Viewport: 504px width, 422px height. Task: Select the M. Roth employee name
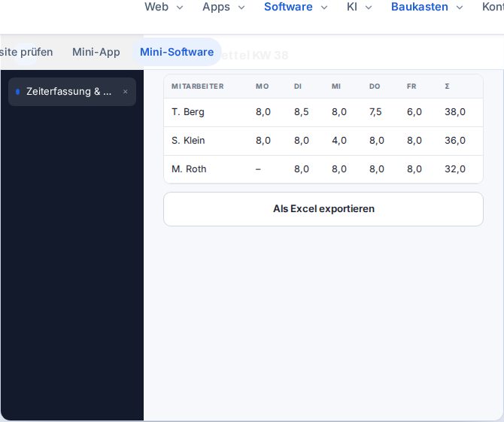point(189,169)
